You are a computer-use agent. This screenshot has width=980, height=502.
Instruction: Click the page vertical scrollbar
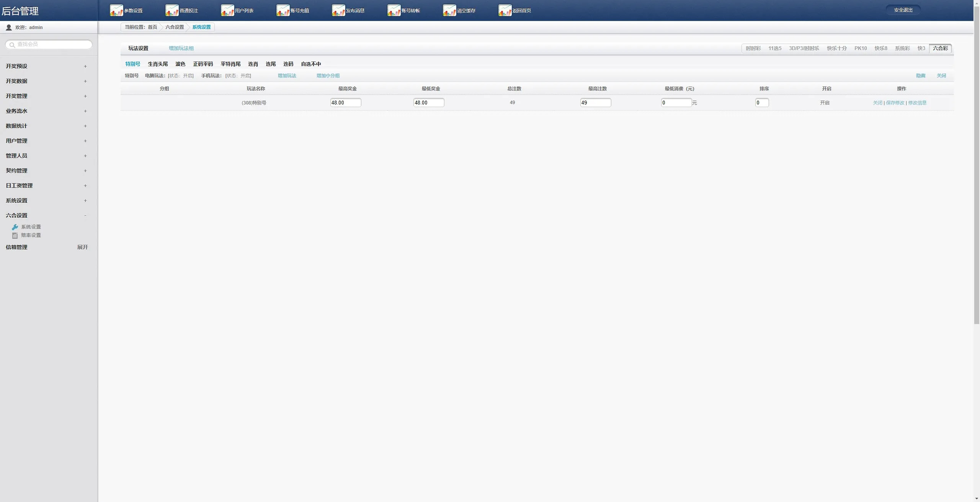(977, 165)
